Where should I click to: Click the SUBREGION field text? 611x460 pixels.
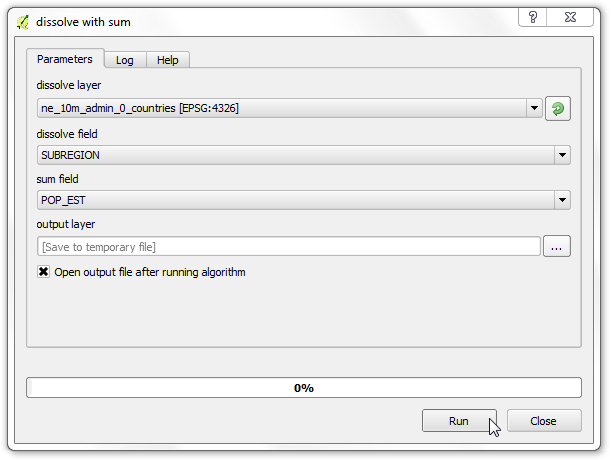point(71,155)
